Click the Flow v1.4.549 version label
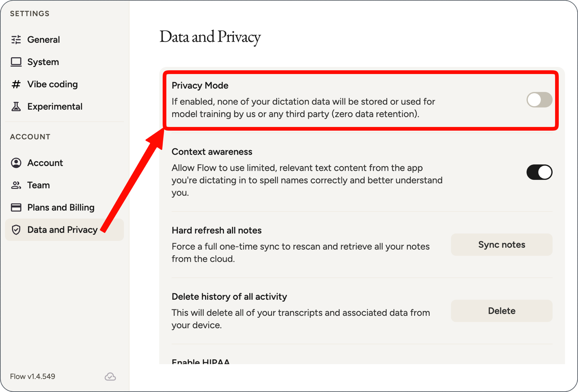 point(33,376)
